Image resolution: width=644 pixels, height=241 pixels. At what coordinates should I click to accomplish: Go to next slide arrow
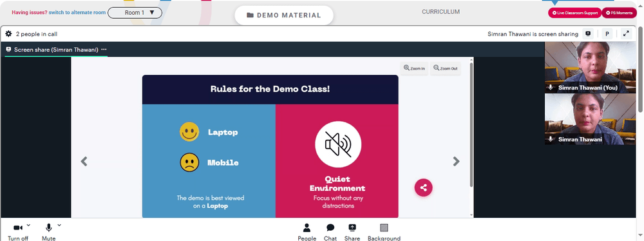tap(456, 161)
